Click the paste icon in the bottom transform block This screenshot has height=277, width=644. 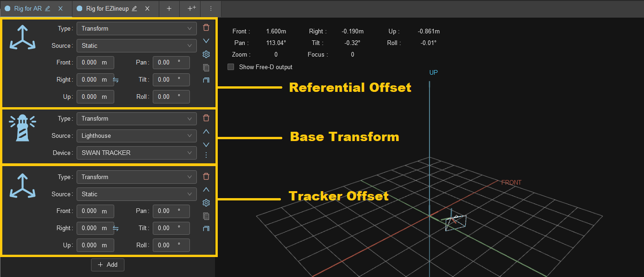(x=206, y=228)
